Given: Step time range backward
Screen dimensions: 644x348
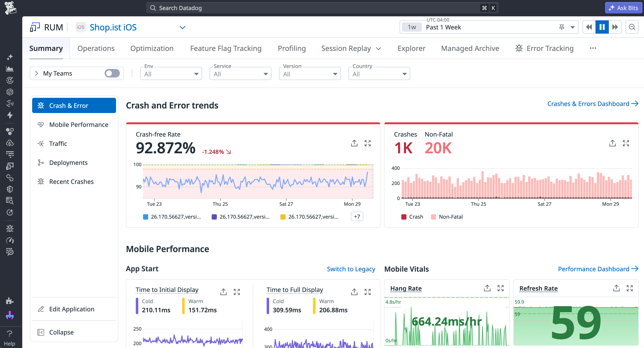Looking at the screenshot, I should (589, 27).
